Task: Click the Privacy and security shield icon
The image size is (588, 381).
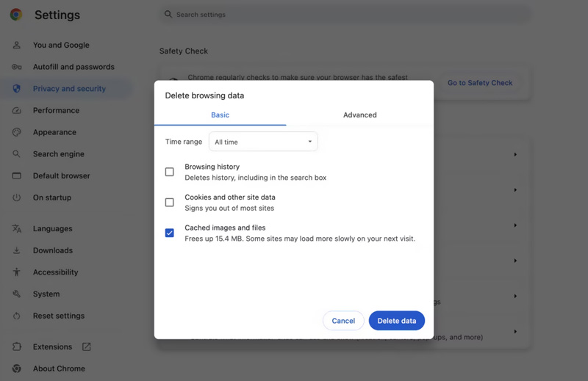Action: [x=16, y=88]
